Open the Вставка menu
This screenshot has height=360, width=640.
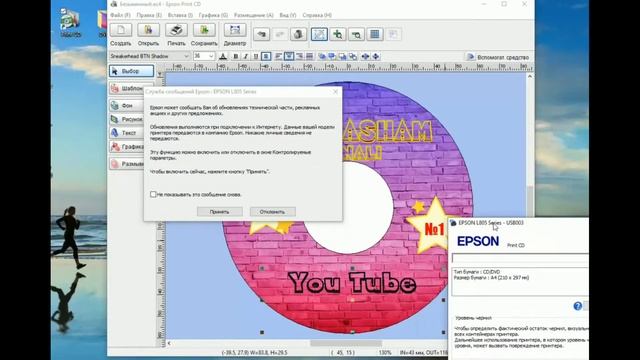(x=180, y=15)
